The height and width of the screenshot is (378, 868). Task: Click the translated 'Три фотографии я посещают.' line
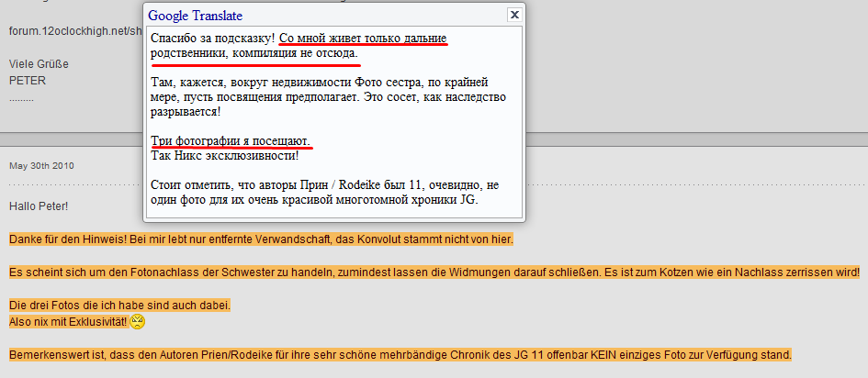[x=231, y=141]
